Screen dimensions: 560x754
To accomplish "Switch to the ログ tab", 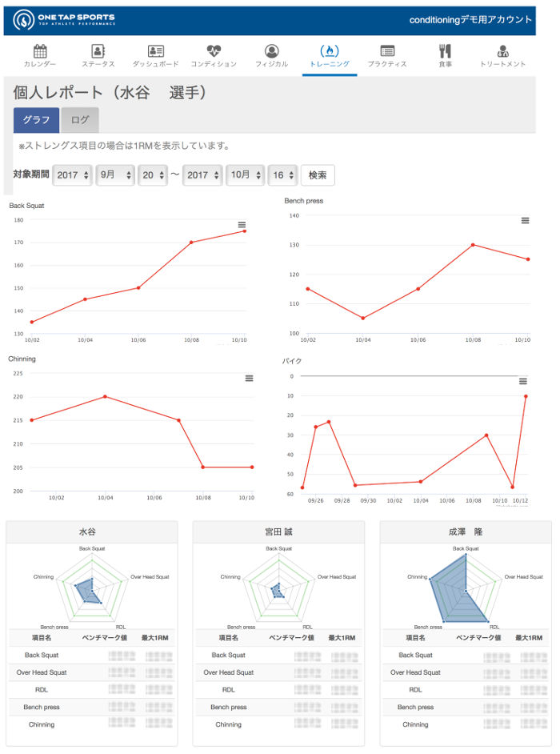I will coord(80,119).
